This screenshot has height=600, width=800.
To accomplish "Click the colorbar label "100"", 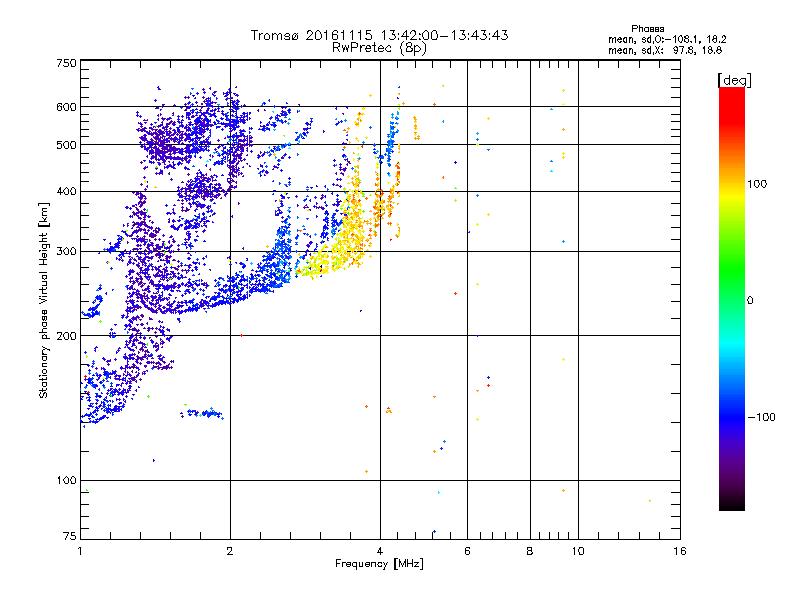I will [x=757, y=184].
